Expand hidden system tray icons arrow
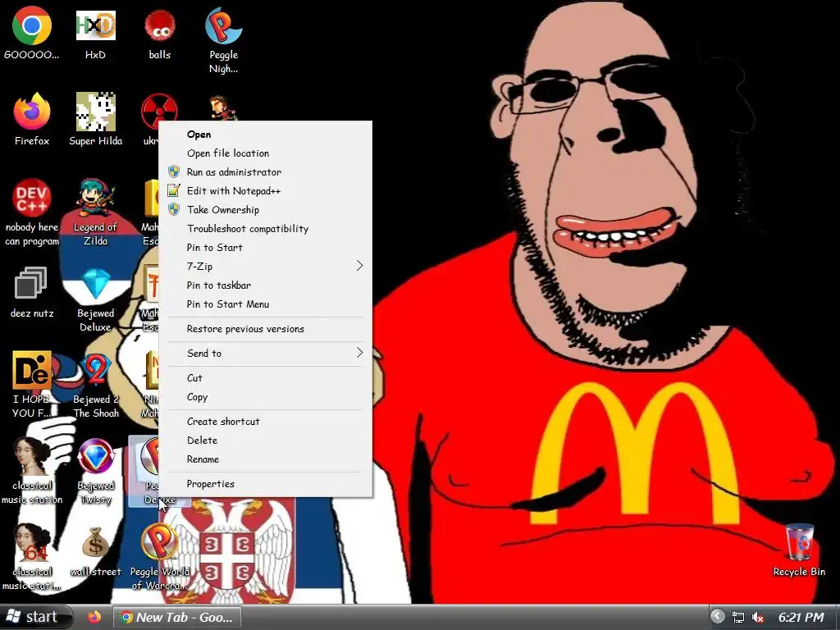Viewport: 840px width, 630px height. [x=717, y=617]
